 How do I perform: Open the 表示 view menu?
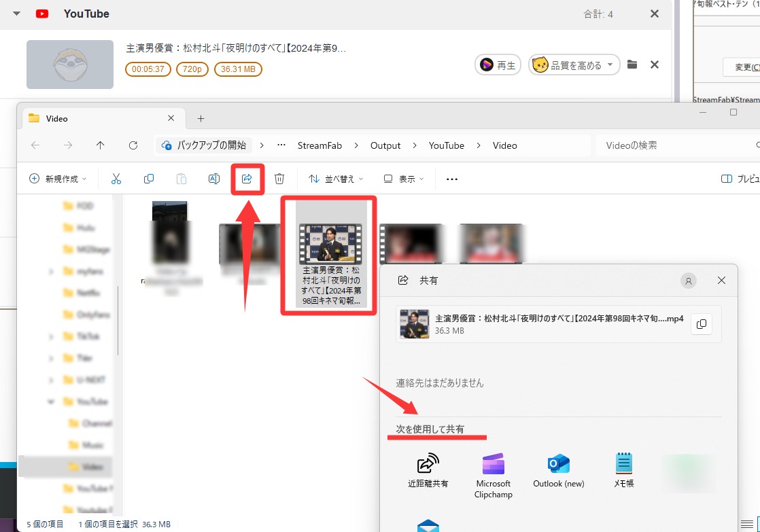403,179
